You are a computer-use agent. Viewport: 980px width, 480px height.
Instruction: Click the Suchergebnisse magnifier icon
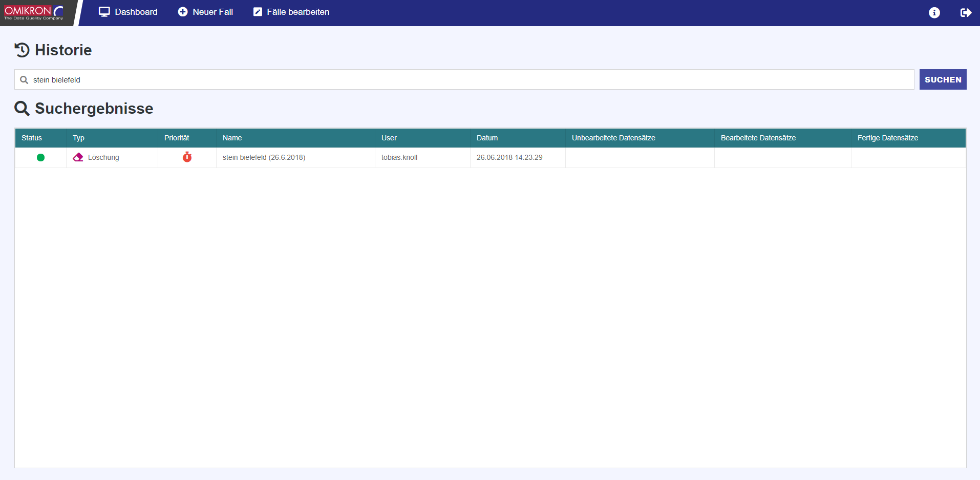tap(22, 108)
